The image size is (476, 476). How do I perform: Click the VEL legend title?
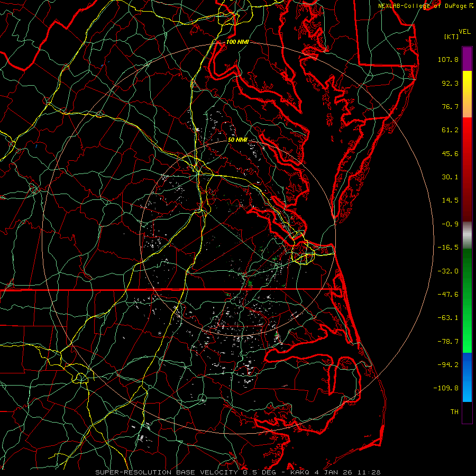[464, 32]
